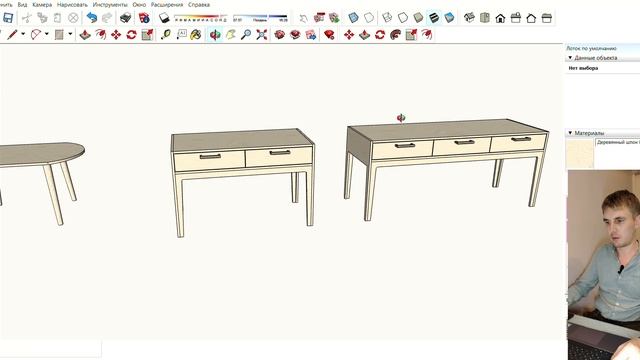
Task: Select the Rectangle shape tool
Action: pos(59,35)
